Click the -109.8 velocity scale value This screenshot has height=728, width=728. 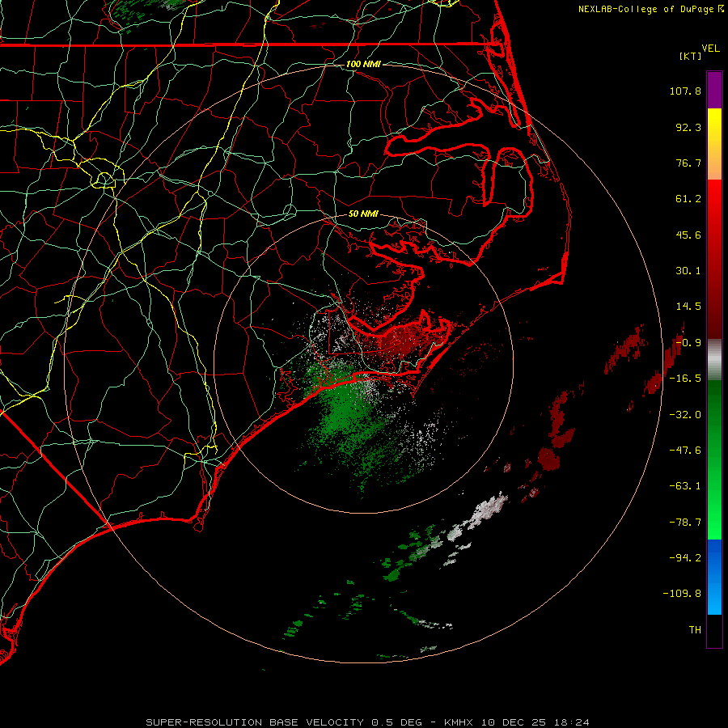(682, 594)
